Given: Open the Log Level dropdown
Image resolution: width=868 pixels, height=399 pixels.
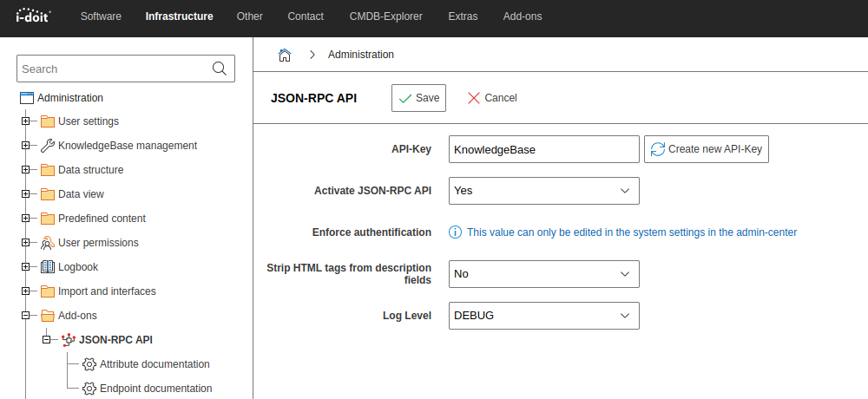Looking at the screenshot, I should (x=543, y=316).
